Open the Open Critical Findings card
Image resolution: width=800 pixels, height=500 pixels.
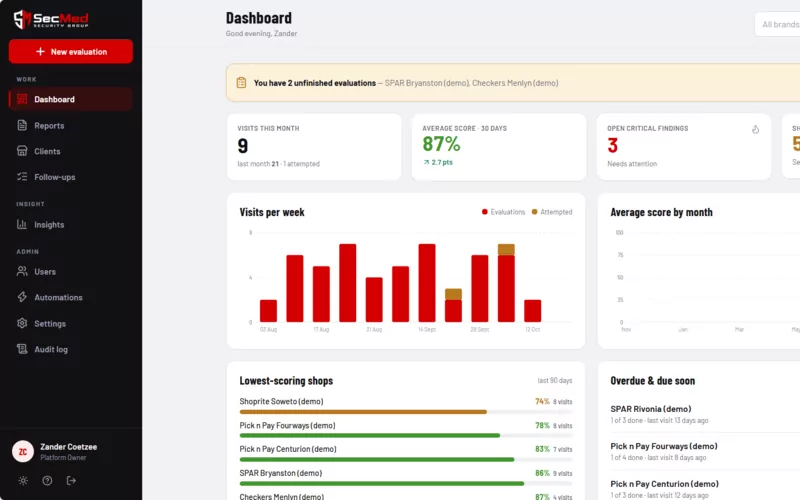coord(684,147)
